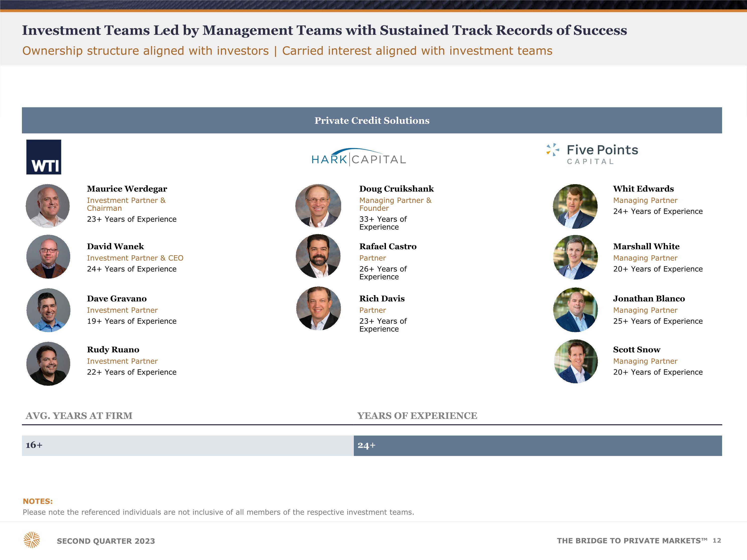747x560 pixels.
Task: Click the orange starburst logo in footer
Action: point(32,540)
